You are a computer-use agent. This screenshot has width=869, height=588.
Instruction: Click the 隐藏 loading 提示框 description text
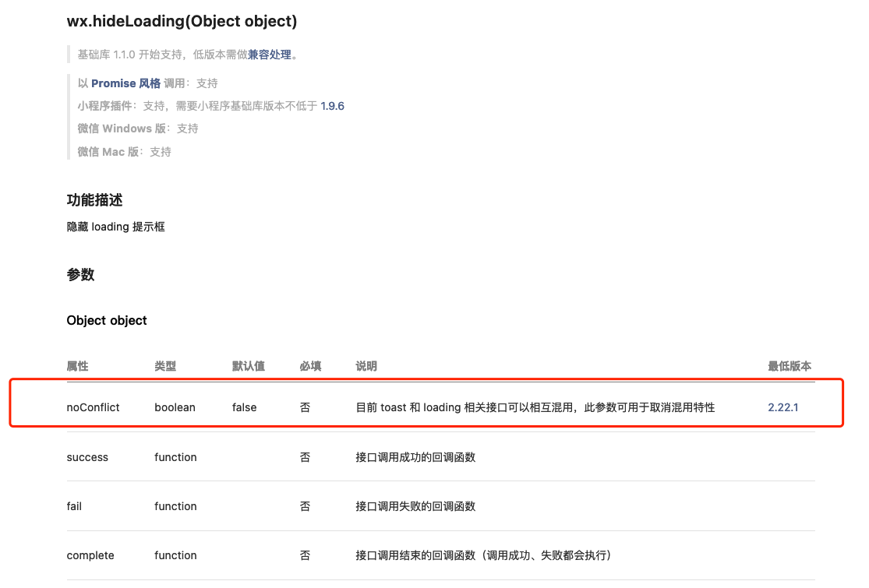pyautogui.click(x=115, y=227)
